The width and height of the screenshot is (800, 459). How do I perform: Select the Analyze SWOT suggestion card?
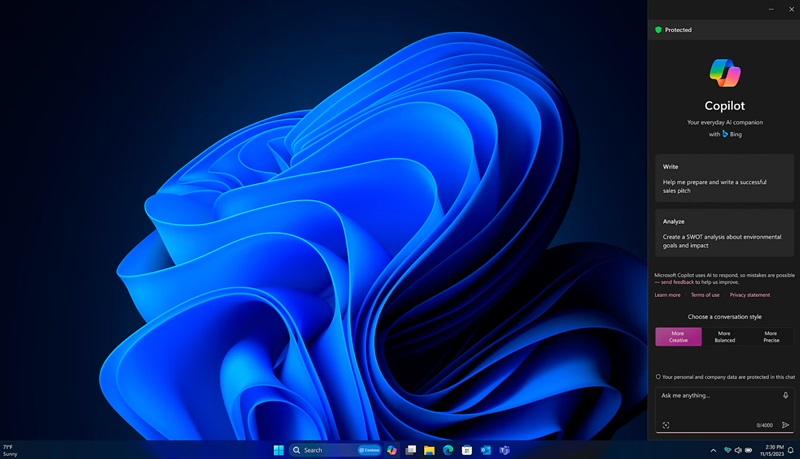coord(724,233)
